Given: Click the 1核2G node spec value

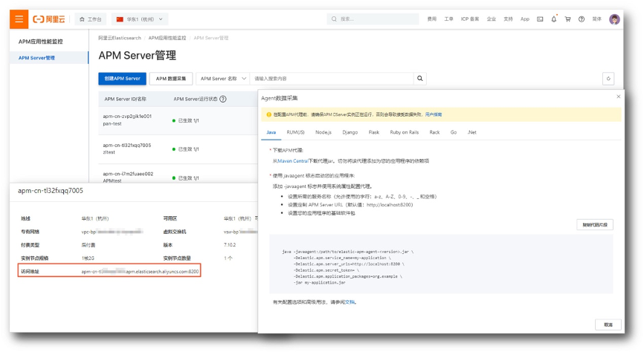Looking at the screenshot, I should click(x=88, y=258).
